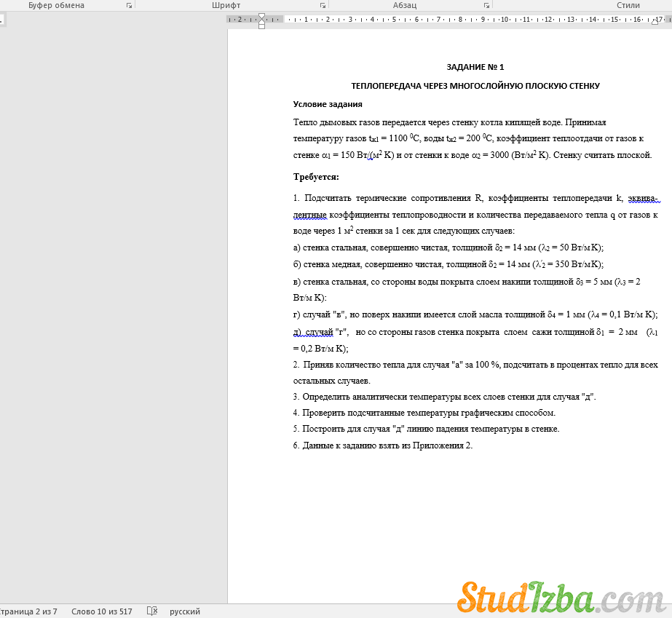Select the first line indent marker on ruler

(x=261, y=16)
